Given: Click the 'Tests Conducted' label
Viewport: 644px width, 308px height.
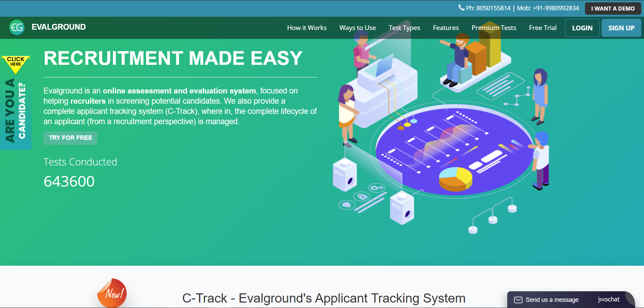Looking at the screenshot, I should point(80,162).
